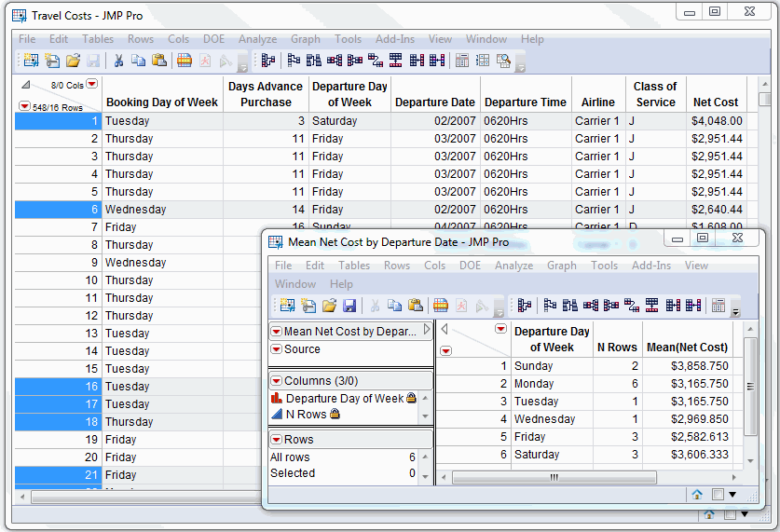The image size is (780, 532).
Task: Open the Add-Ins menu in the Mean Net Cost window
Action: point(650,266)
